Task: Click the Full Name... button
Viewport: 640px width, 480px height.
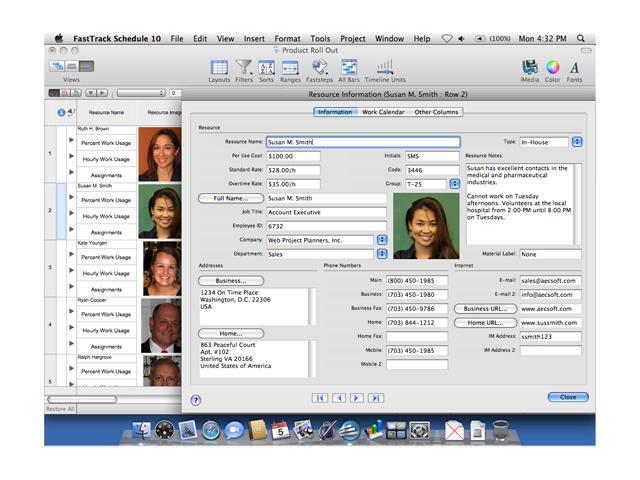Action: tap(231, 199)
